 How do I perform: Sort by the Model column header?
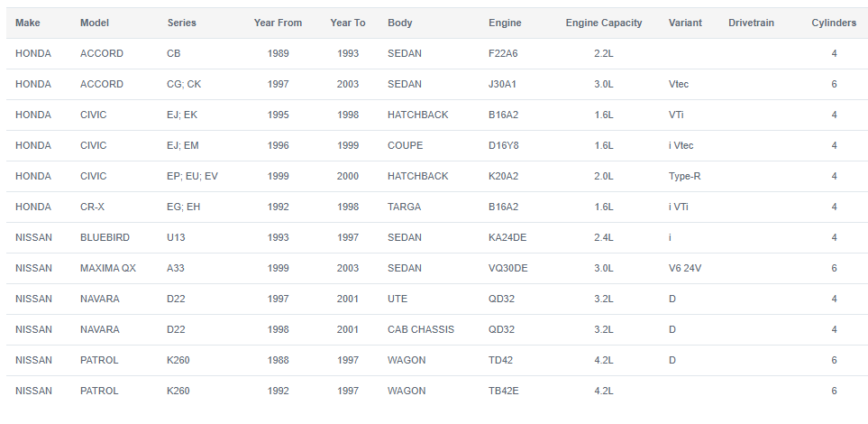point(94,23)
